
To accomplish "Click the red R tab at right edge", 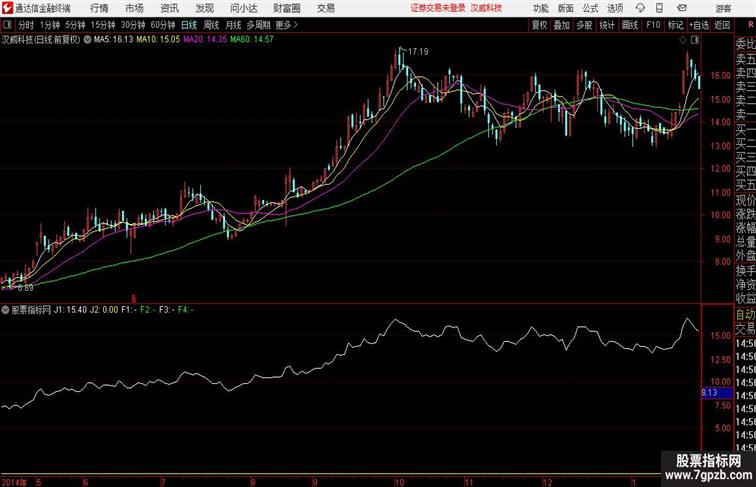I will pos(750,25).
